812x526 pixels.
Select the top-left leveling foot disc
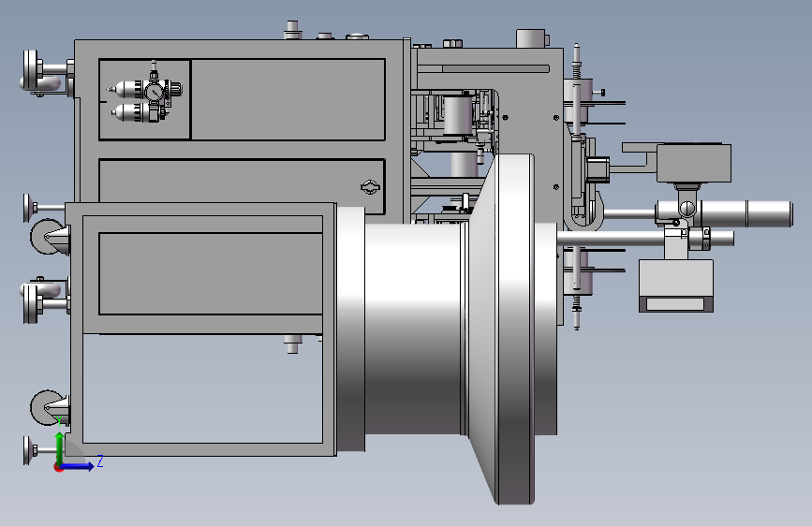31,70
